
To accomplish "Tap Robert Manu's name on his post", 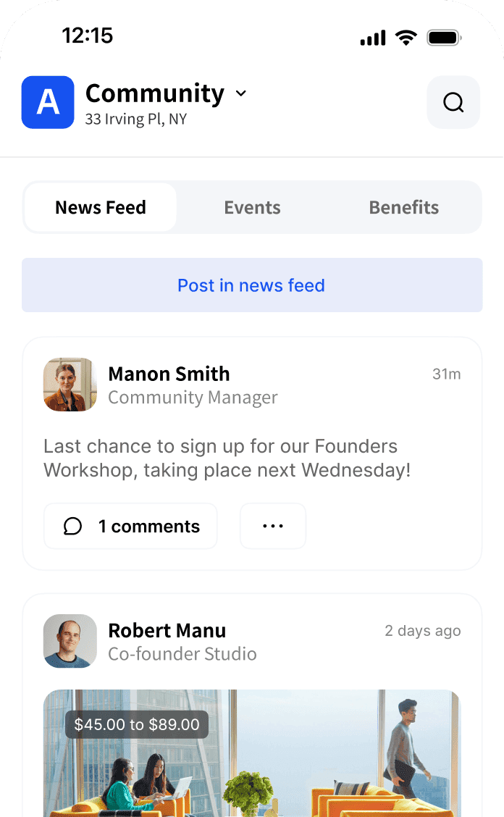I will 167,630.
